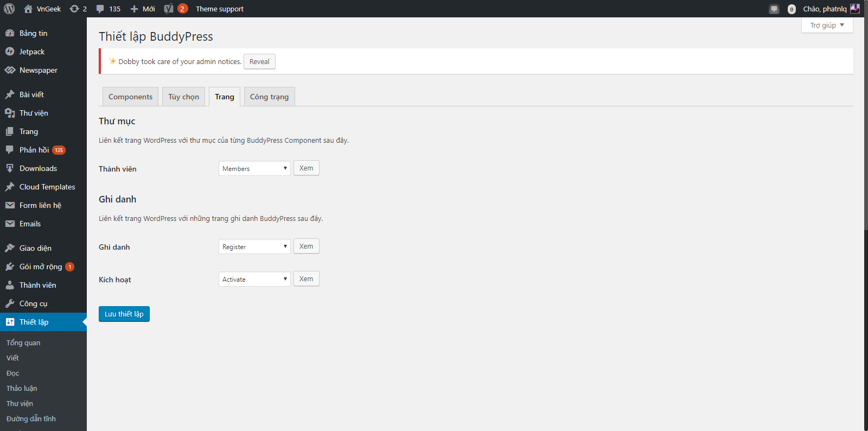868x431 pixels.
Task: Open the phatnlq user avatar
Action: pyautogui.click(x=855, y=9)
